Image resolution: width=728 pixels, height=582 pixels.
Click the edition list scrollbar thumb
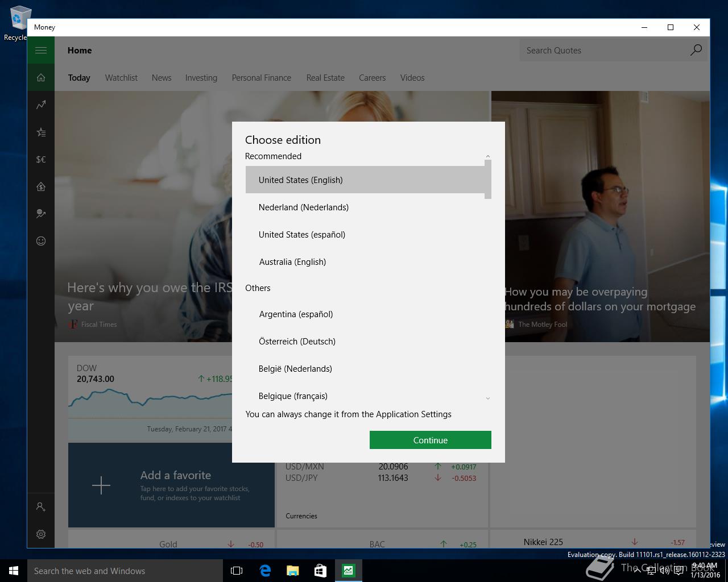pyautogui.click(x=488, y=180)
